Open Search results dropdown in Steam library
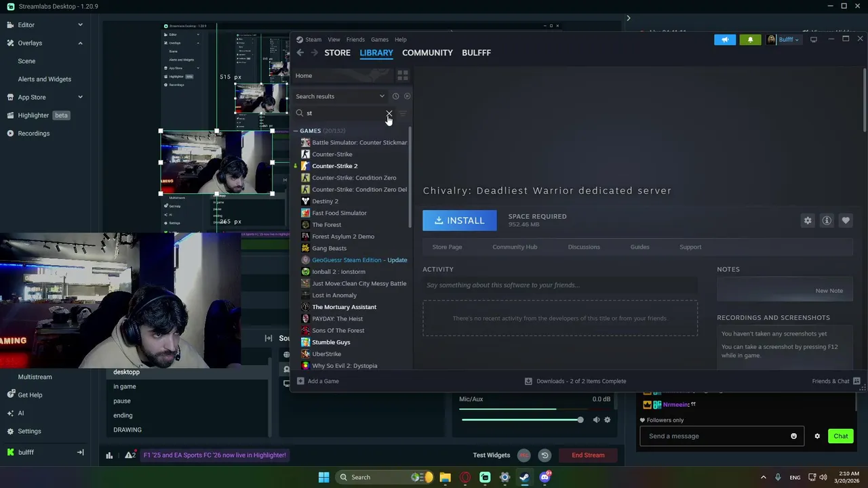Image resolution: width=868 pixels, height=488 pixels. (x=340, y=96)
